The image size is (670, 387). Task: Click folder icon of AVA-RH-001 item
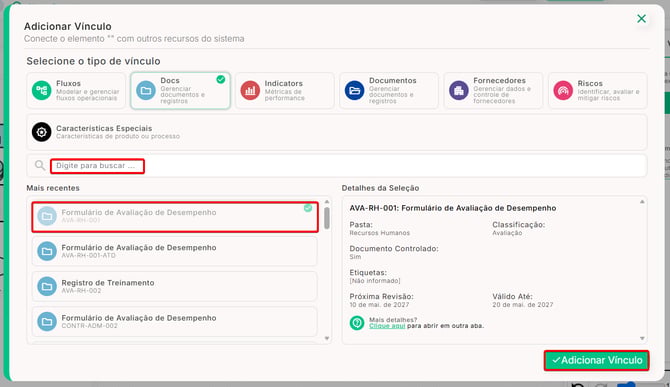[x=47, y=216]
